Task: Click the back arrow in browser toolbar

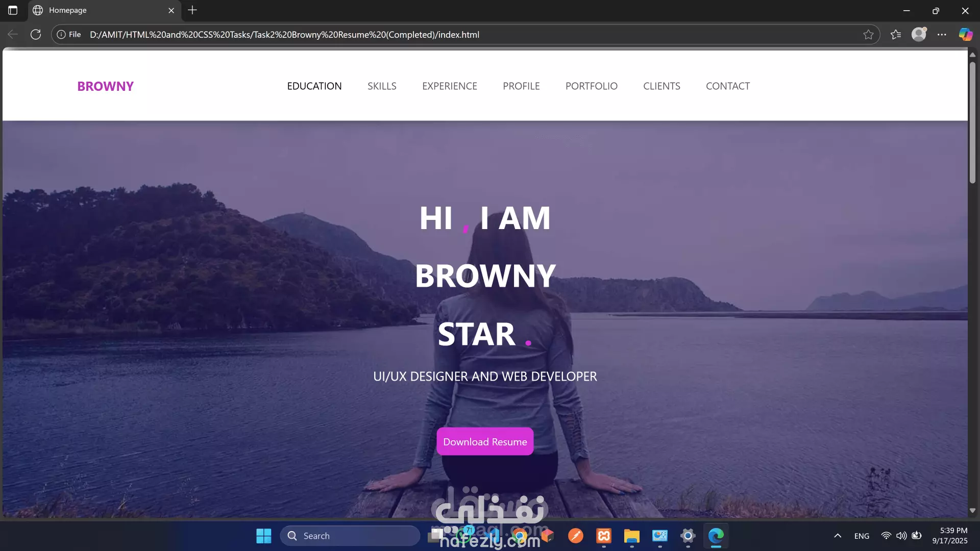Action: point(13,35)
